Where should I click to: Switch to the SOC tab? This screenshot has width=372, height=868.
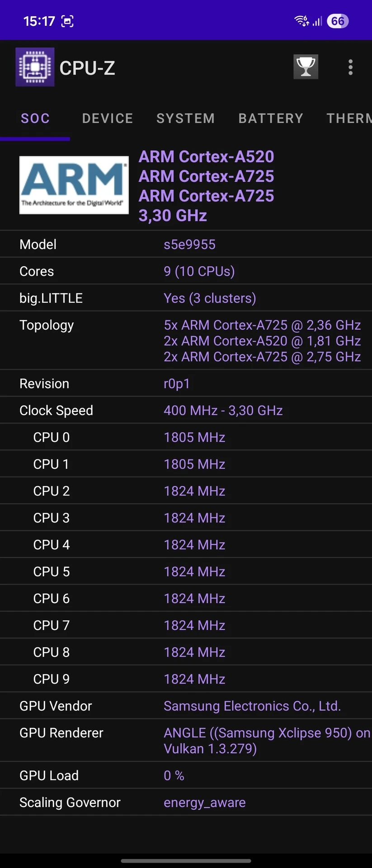tap(35, 118)
